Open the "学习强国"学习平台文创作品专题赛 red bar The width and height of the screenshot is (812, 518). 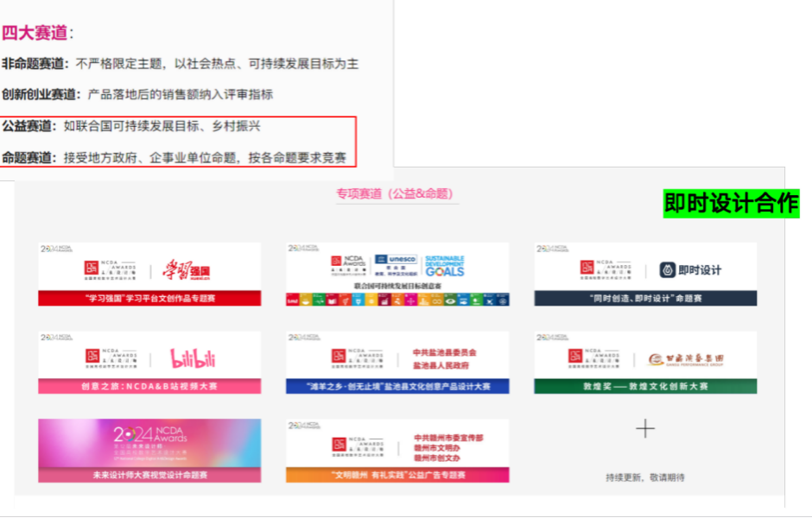[149, 299]
